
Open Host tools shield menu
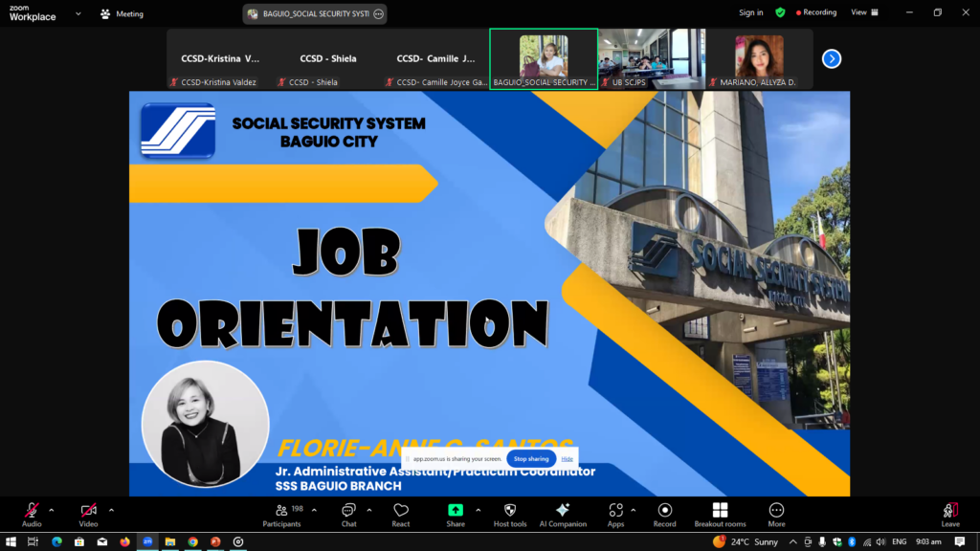[x=510, y=515]
